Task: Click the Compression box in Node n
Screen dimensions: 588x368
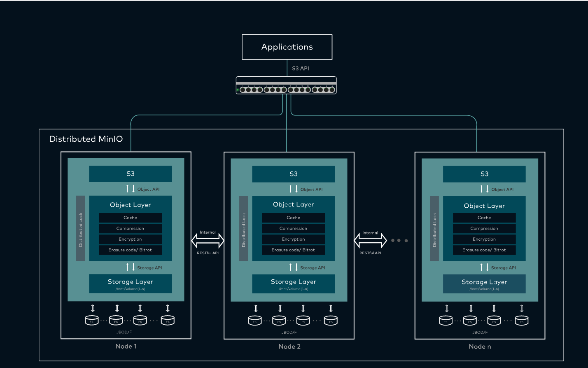Action: 484,228
